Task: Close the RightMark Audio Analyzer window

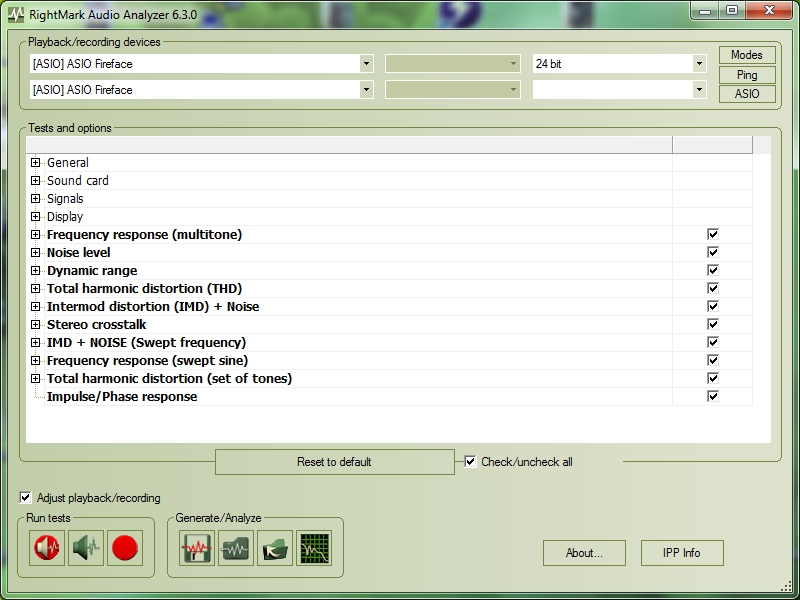Action: [769, 11]
